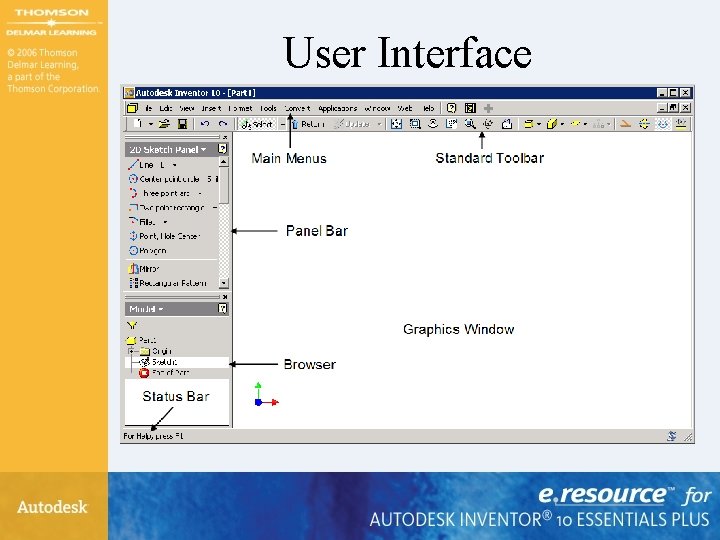Click the question mark help icon in menu bar
Screen dimensions: 720x540
pyautogui.click(x=451, y=108)
